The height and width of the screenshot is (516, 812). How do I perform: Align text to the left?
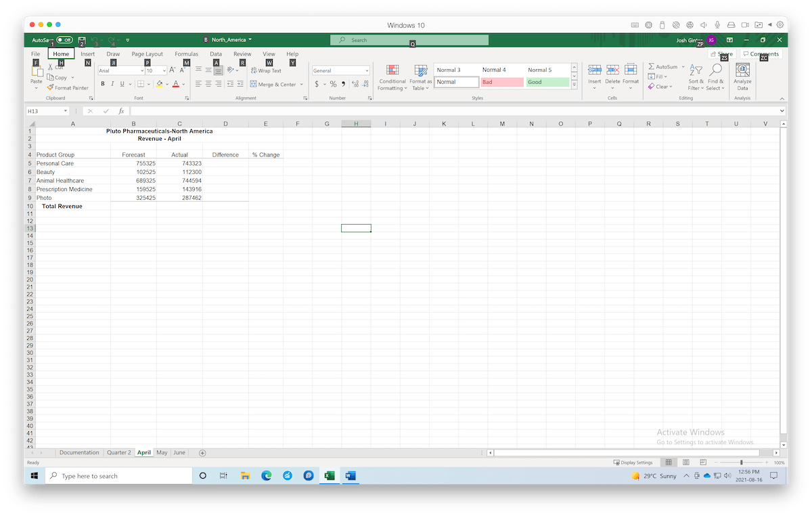click(x=199, y=84)
